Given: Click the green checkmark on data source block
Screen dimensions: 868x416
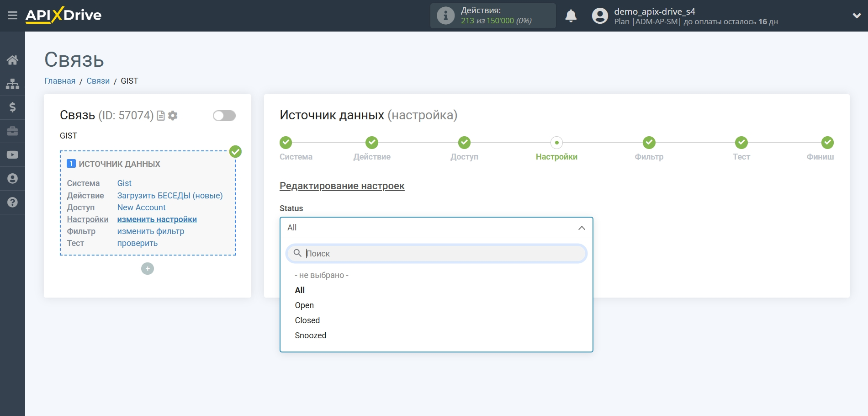Looking at the screenshot, I should click(x=235, y=151).
